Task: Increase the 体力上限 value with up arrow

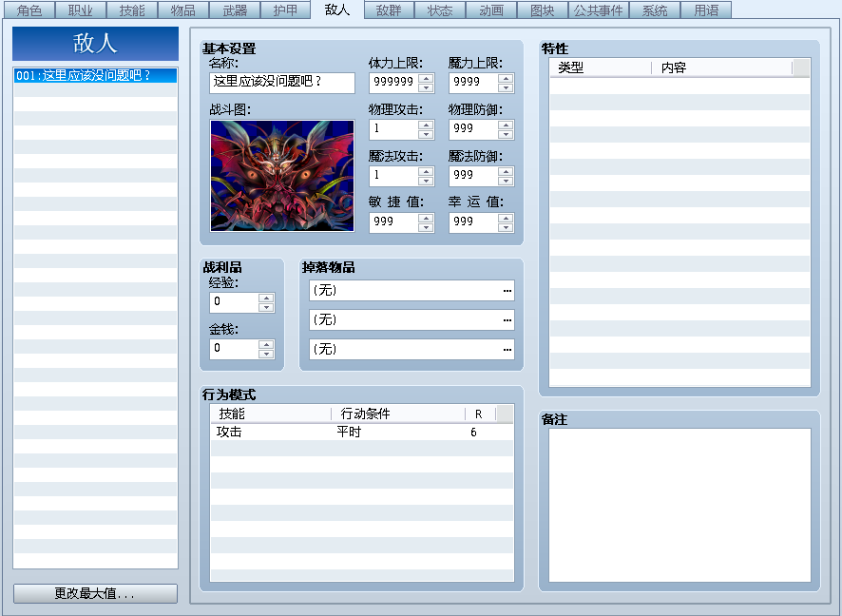Action: [427, 78]
